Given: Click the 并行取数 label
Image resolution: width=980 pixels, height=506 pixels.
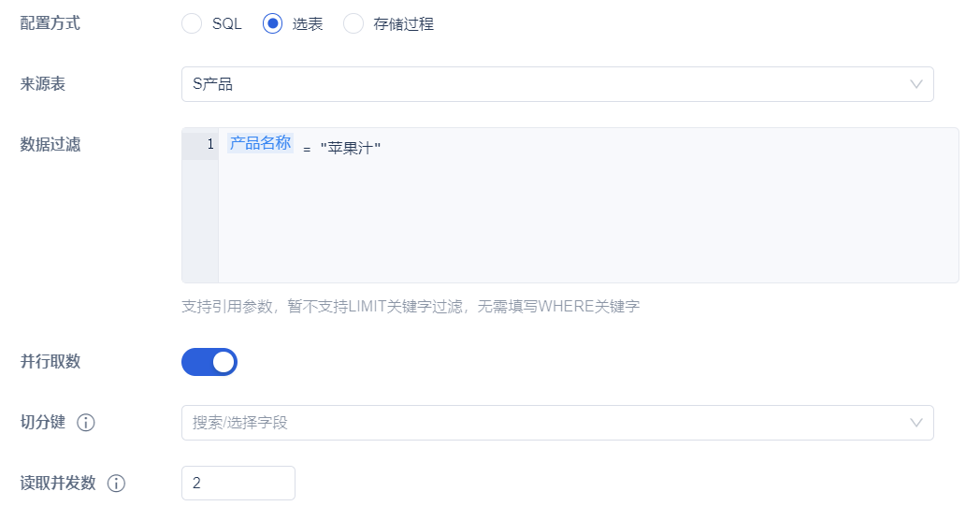Looking at the screenshot, I should tap(50, 362).
